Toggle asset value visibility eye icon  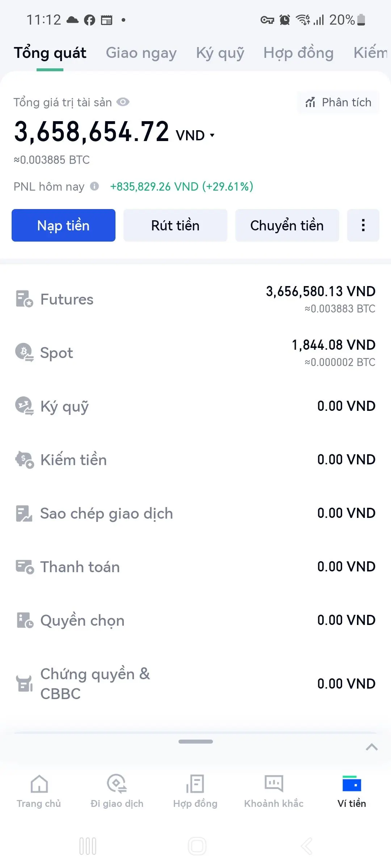click(x=123, y=102)
